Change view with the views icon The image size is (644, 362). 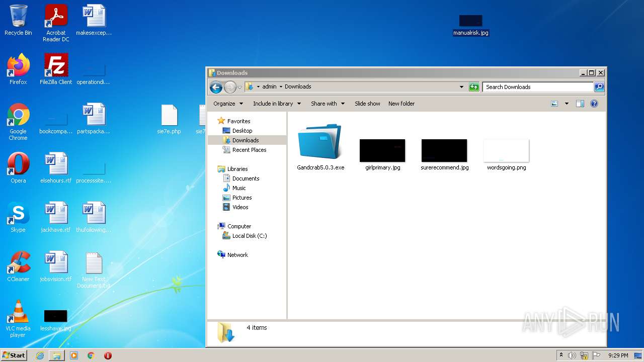coord(554,104)
